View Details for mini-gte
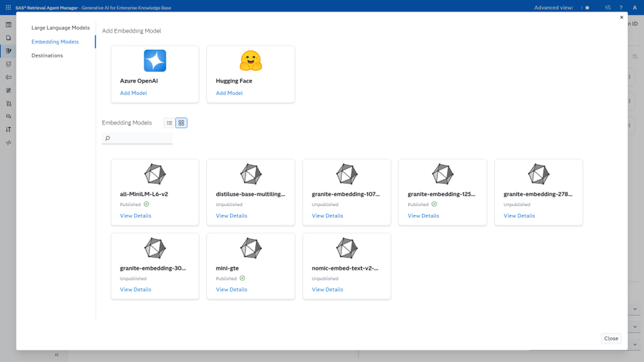Image resolution: width=644 pixels, height=362 pixels. (231, 289)
